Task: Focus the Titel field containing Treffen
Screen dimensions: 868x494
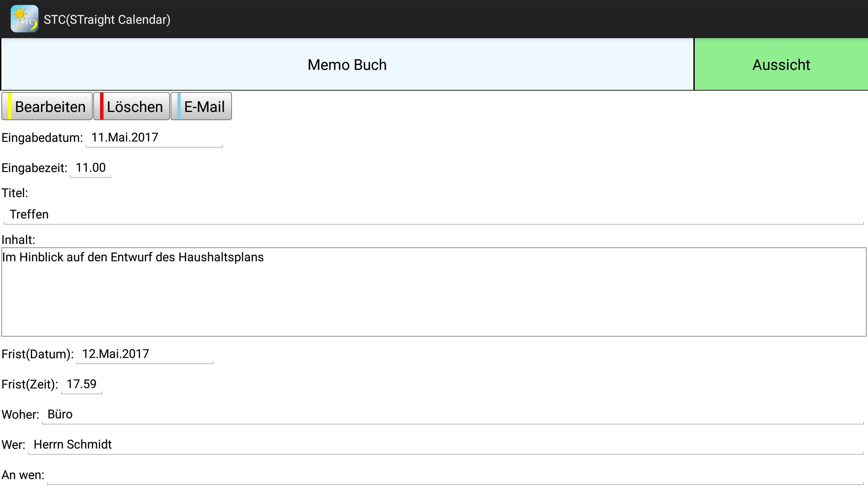Action: point(433,215)
